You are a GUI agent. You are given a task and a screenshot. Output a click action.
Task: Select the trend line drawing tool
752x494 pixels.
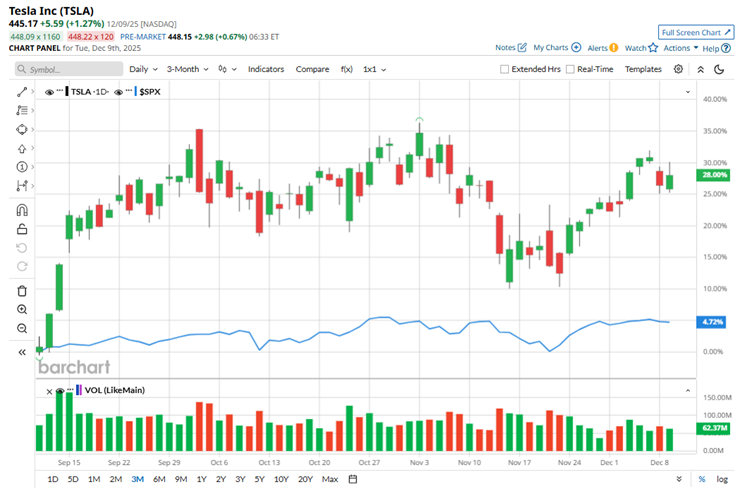(22, 91)
